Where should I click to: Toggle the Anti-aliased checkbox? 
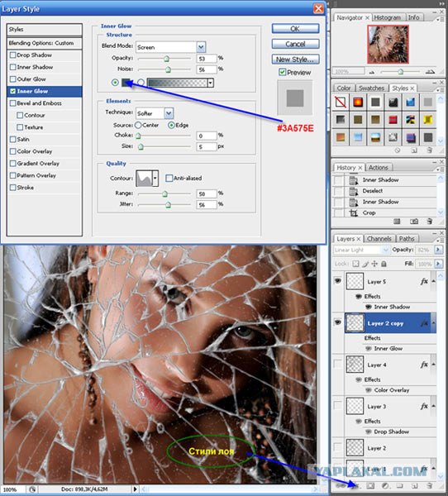(x=169, y=178)
